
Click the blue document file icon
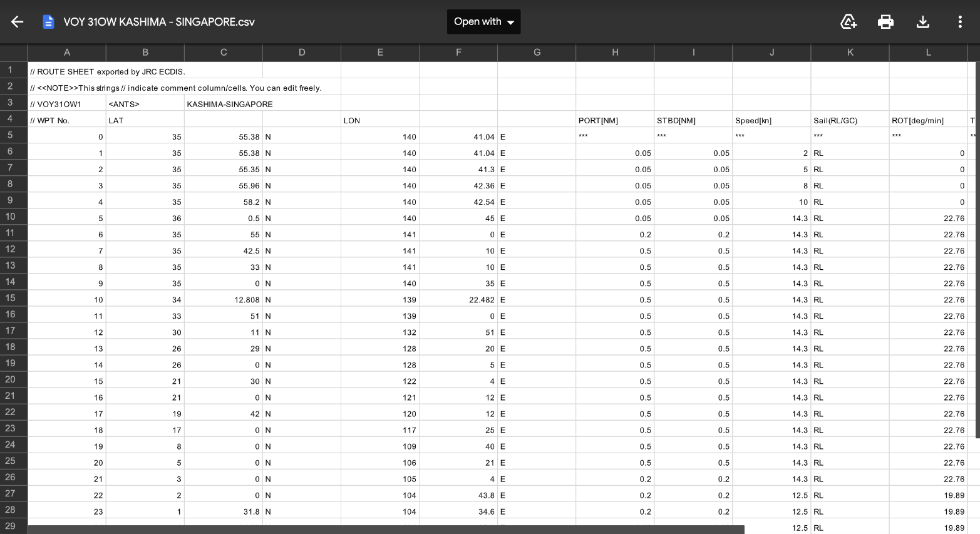[48, 22]
